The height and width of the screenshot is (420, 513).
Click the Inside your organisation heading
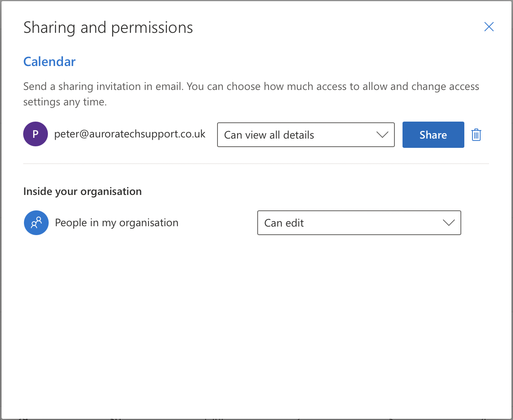click(82, 191)
